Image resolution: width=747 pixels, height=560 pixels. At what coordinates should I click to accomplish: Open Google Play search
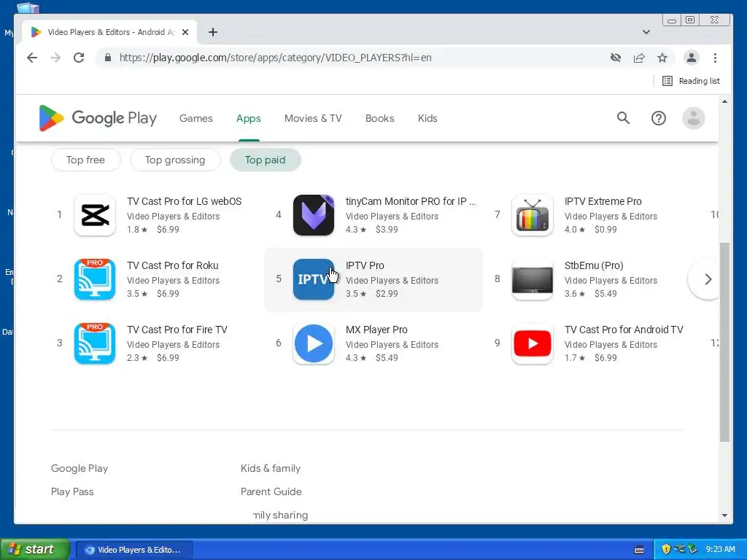coord(623,118)
